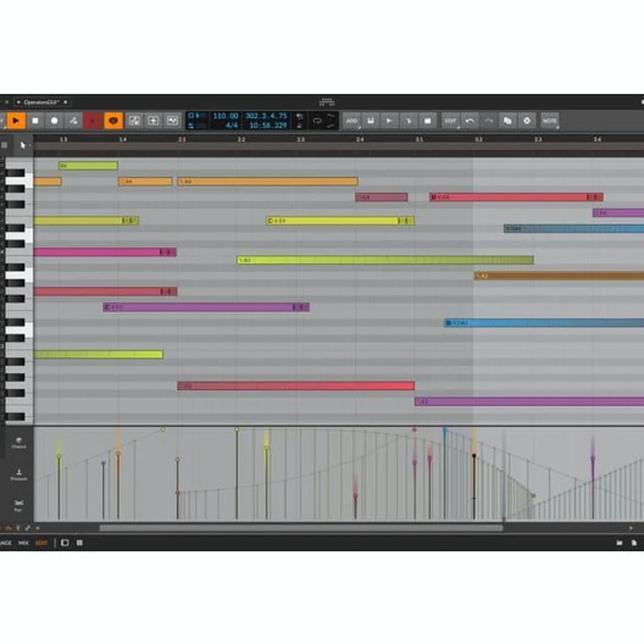Click the grey toolbar button with the plus in a box
Image resolution: width=644 pixels, height=644 pixels.
(x=153, y=121)
